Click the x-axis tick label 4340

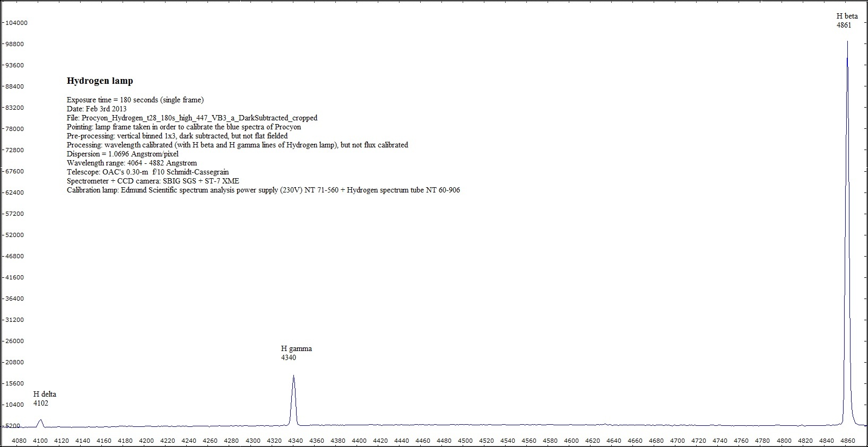click(x=296, y=441)
